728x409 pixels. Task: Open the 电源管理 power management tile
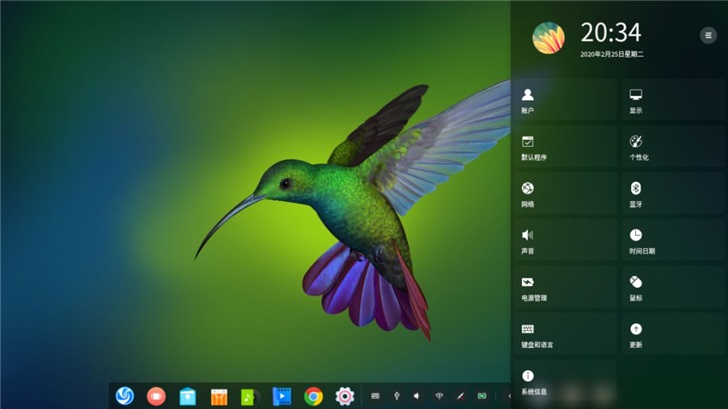[565, 287]
